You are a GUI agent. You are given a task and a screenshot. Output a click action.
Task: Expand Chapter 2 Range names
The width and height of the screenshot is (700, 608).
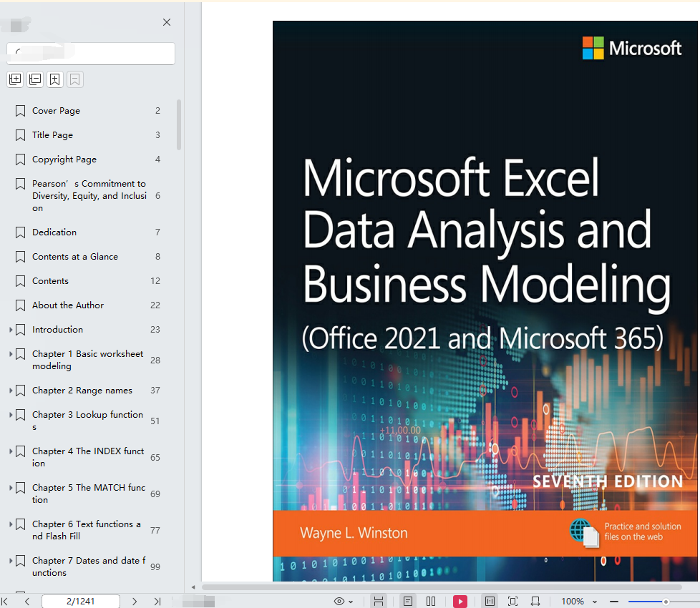click(x=11, y=391)
